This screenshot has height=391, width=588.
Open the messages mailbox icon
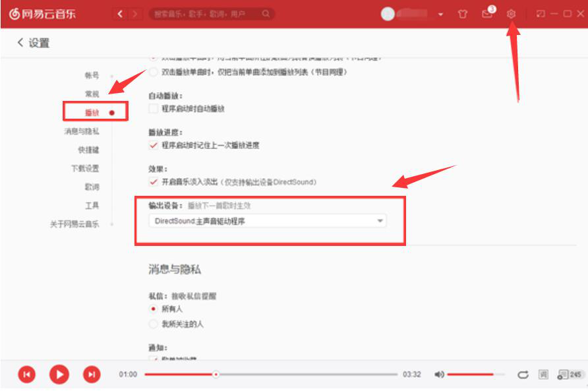coord(486,14)
